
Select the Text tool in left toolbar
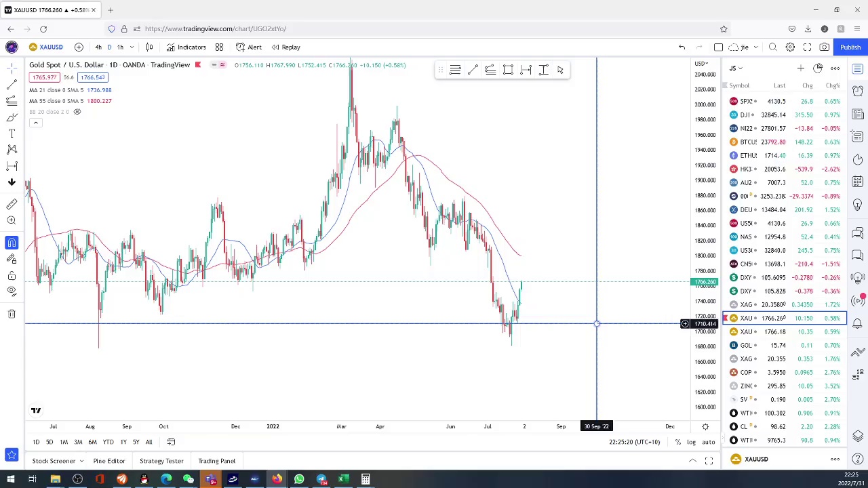tap(12, 134)
